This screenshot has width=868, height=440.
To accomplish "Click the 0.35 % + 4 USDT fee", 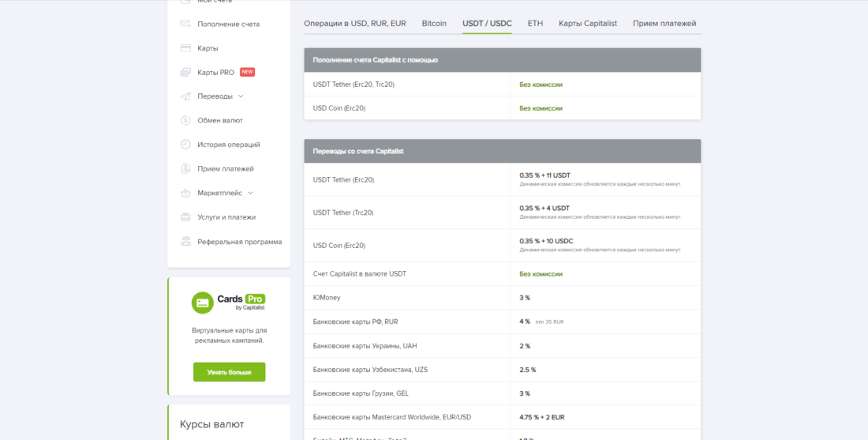I will [x=544, y=208].
